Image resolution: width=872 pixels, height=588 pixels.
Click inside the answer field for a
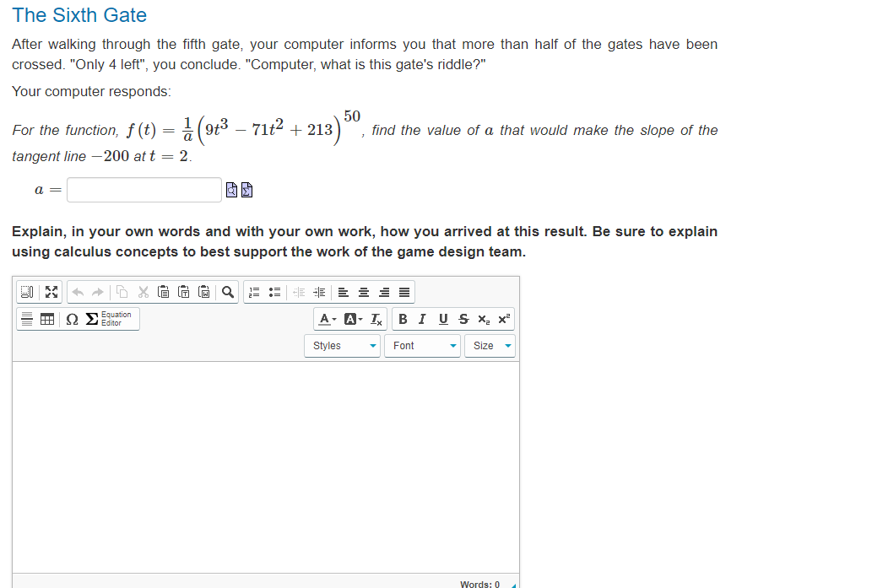pos(144,189)
